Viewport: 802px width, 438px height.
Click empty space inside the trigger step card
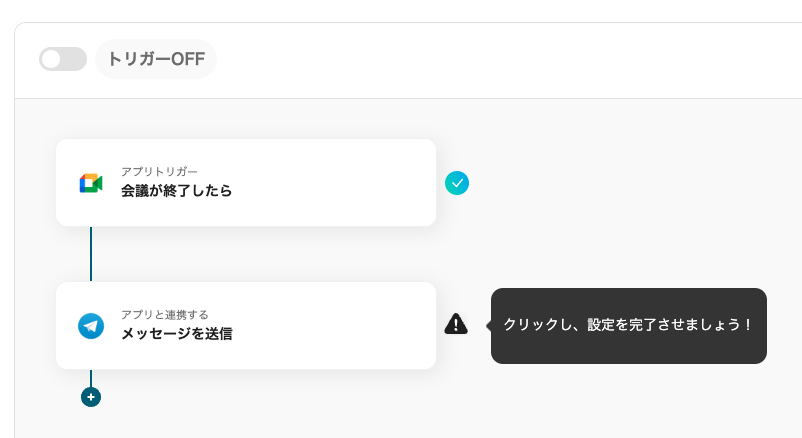coord(340,183)
